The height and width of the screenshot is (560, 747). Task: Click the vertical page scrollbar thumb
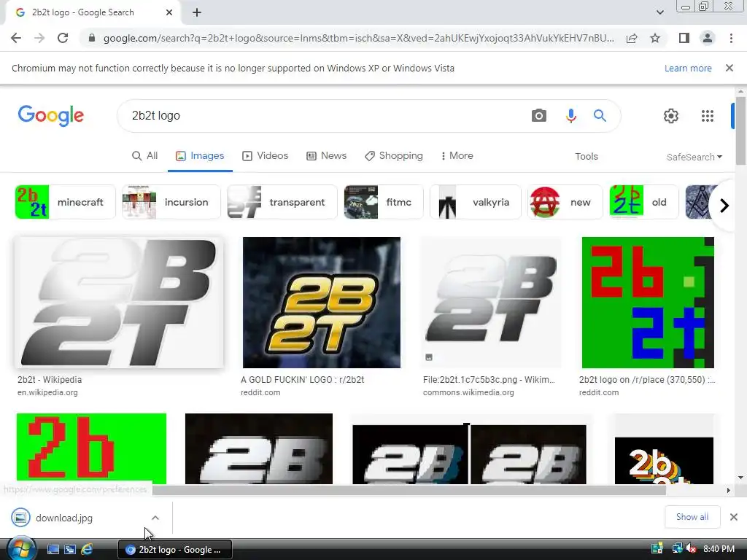pyautogui.click(x=740, y=131)
